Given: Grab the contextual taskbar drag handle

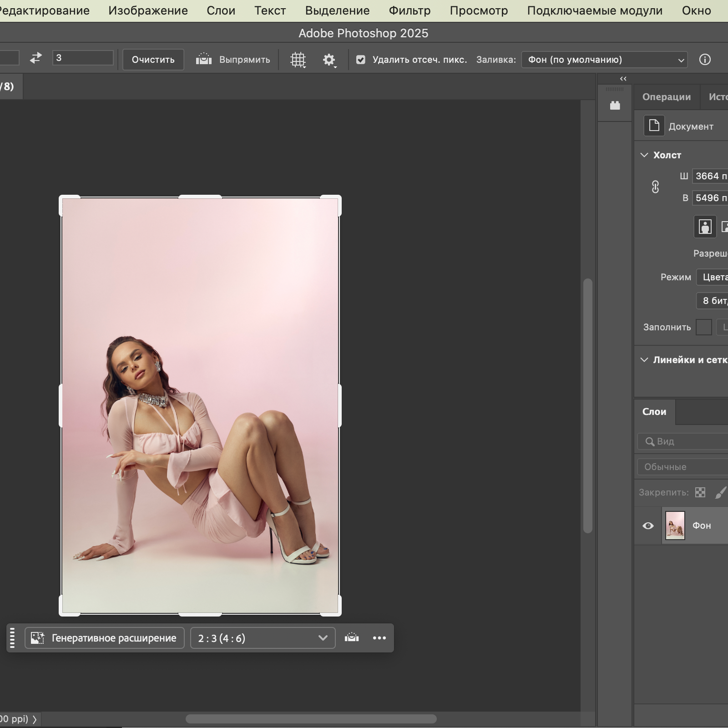Looking at the screenshot, I should point(12,638).
